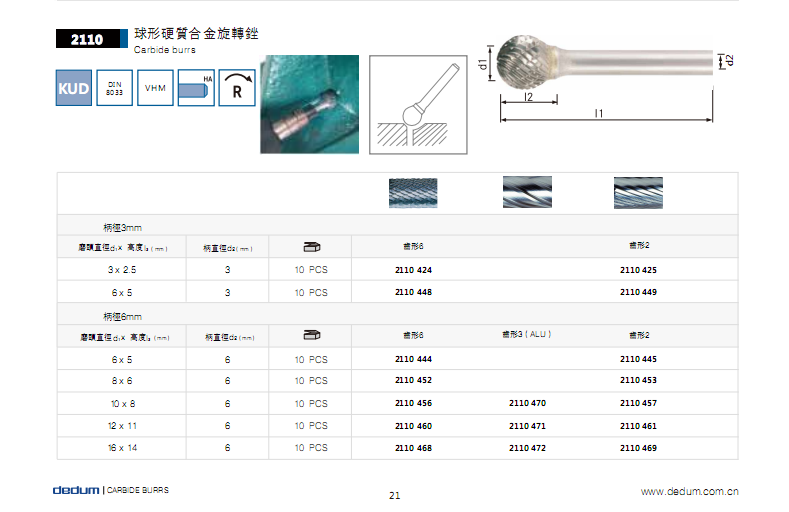Select part number 2110 444

413,359
